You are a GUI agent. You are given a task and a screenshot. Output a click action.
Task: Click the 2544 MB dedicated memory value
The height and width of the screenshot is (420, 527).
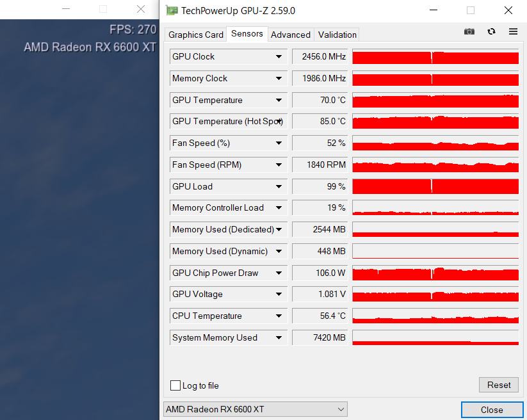[x=320, y=229]
